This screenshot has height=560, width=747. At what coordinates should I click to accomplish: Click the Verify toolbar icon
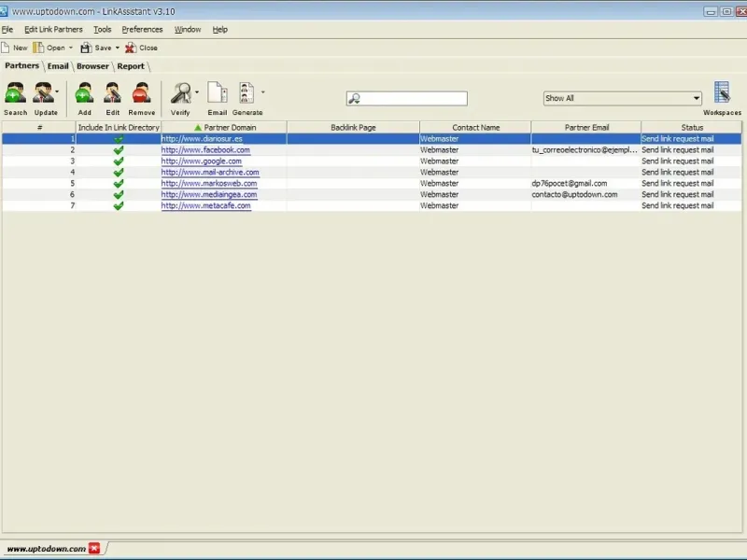click(179, 94)
